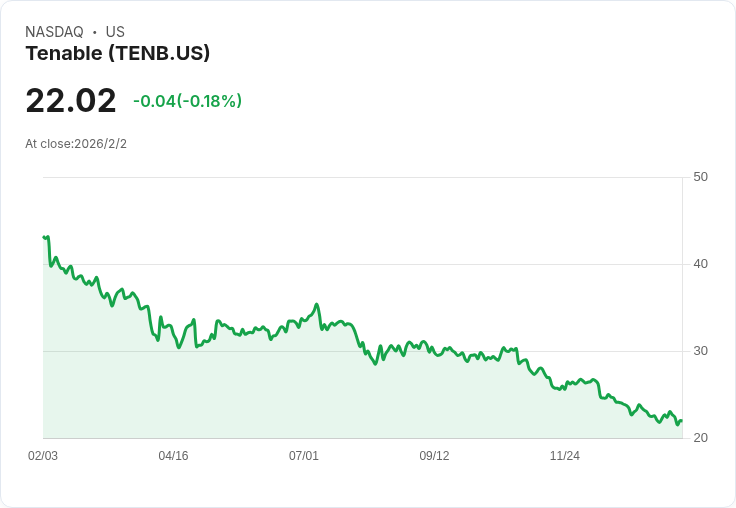Click the dot separator between NASDAQ and US
The image size is (736, 508).
click(x=94, y=33)
